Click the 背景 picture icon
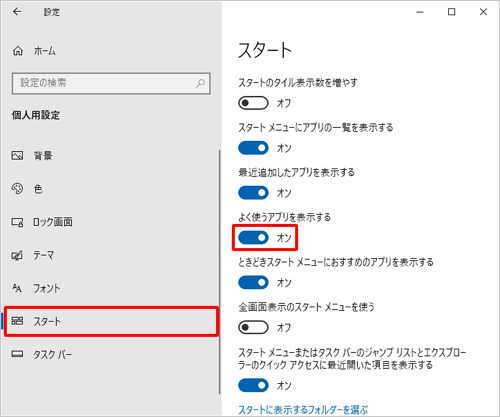The width and height of the screenshot is (500, 417). [x=17, y=155]
